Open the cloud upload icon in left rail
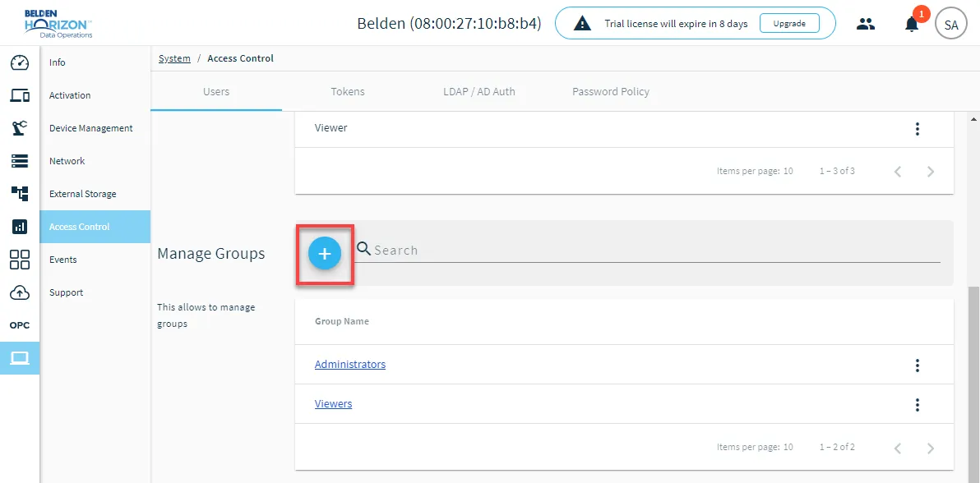The height and width of the screenshot is (483, 980). [x=20, y=292]
